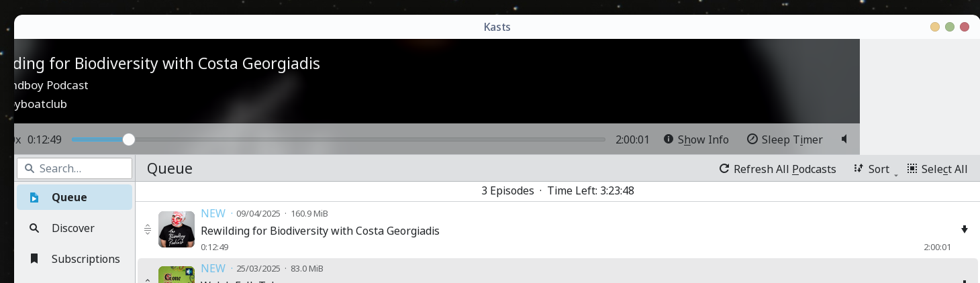Click the total duration 2:00:01 in the player
This screenshot has width=980, height=283.
click(x=632, y=139)
